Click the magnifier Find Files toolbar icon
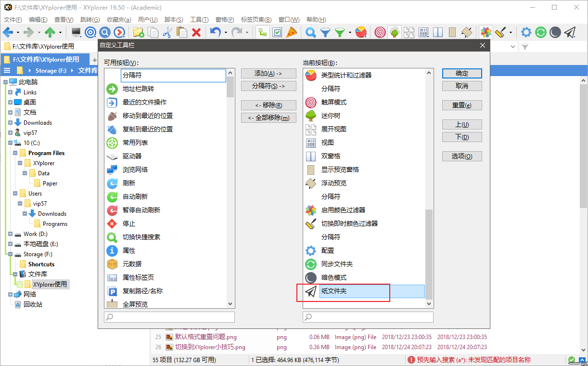 [x=311, y=32]
